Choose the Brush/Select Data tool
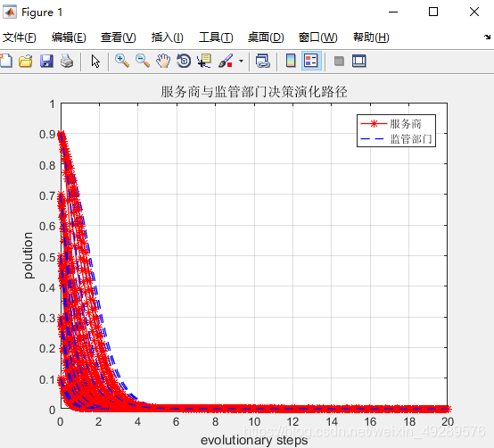This screenshot has height=448, width=494. pos(226,61)
